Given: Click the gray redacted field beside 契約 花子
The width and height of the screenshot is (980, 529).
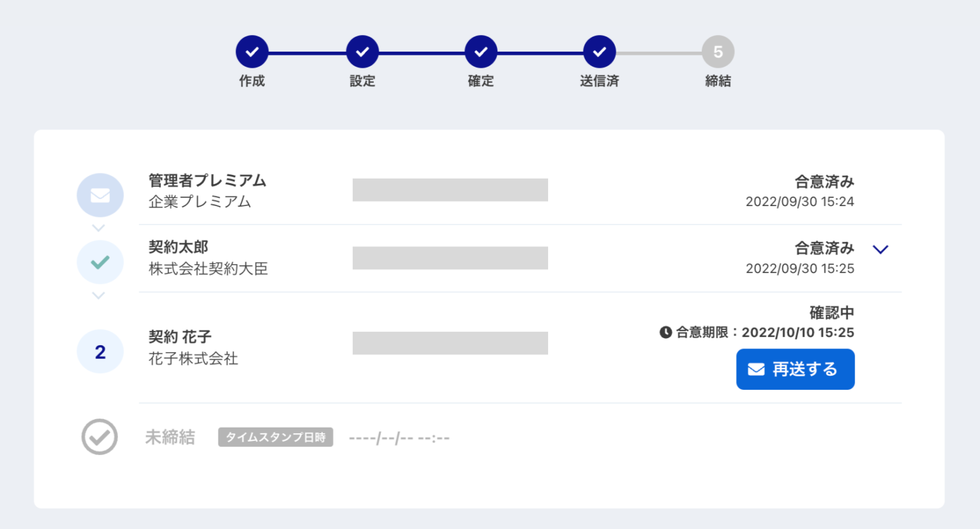Looking at the screenshot, I should (x=450, y=343).
